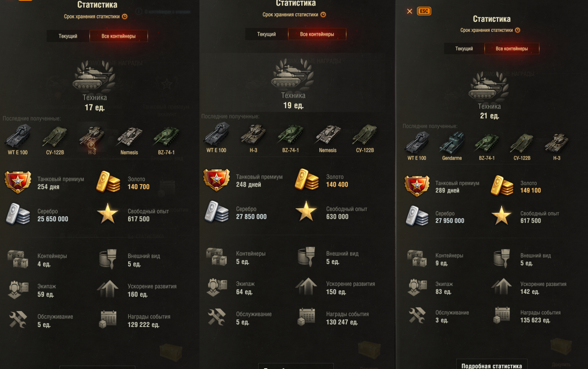Open the Подробная статистика button

492,365
